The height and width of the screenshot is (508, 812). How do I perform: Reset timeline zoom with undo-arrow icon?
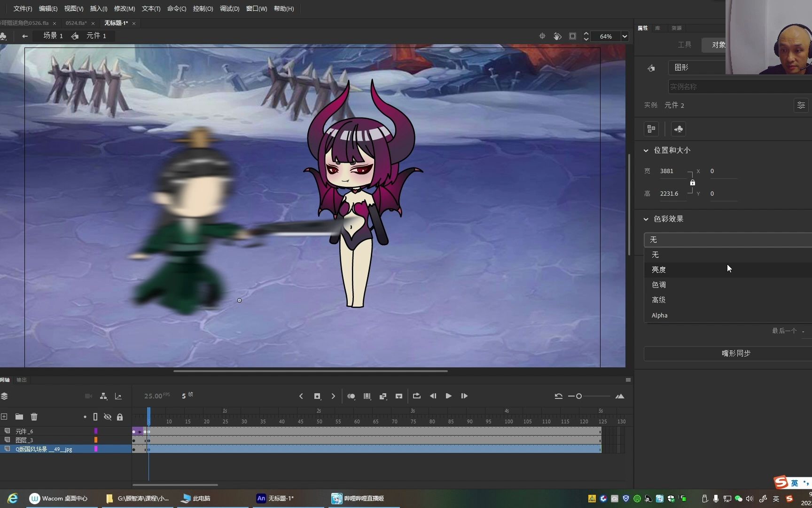click(x=558, y=396)
